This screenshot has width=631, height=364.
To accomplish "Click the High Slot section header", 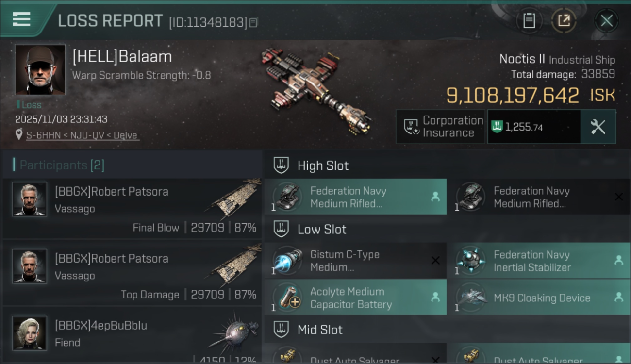I will 323,165.
